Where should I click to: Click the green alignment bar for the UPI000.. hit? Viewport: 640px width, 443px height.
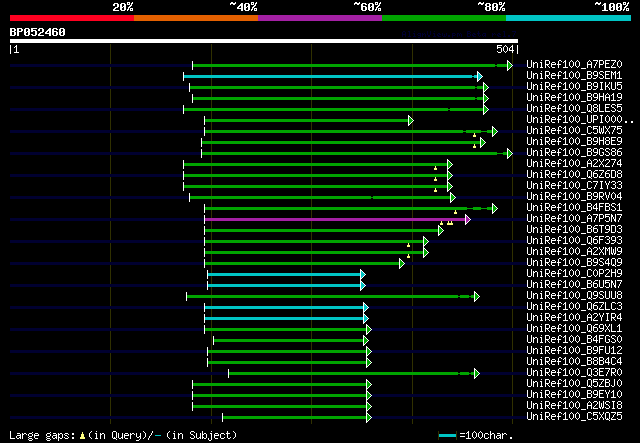click(309, 120)
